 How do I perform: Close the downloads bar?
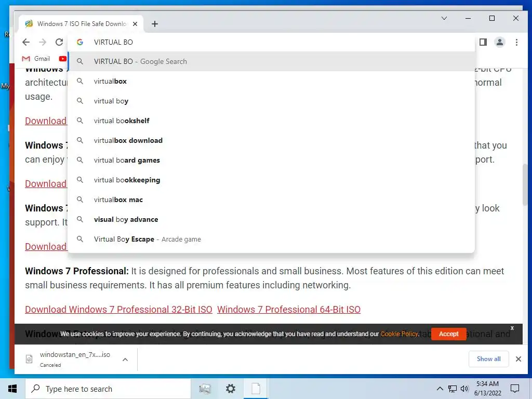point(518,359)
